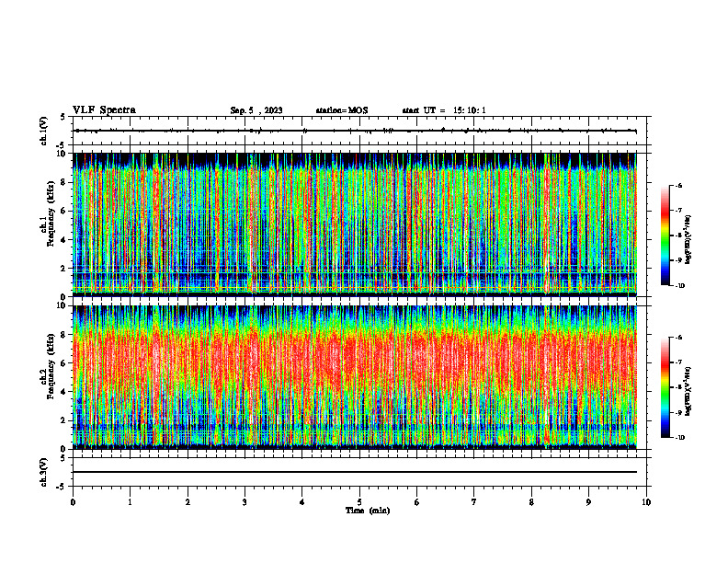Click the 2 kHz tick label on ch.1 axis
This screenshot has height=563, width=728.
64,268
